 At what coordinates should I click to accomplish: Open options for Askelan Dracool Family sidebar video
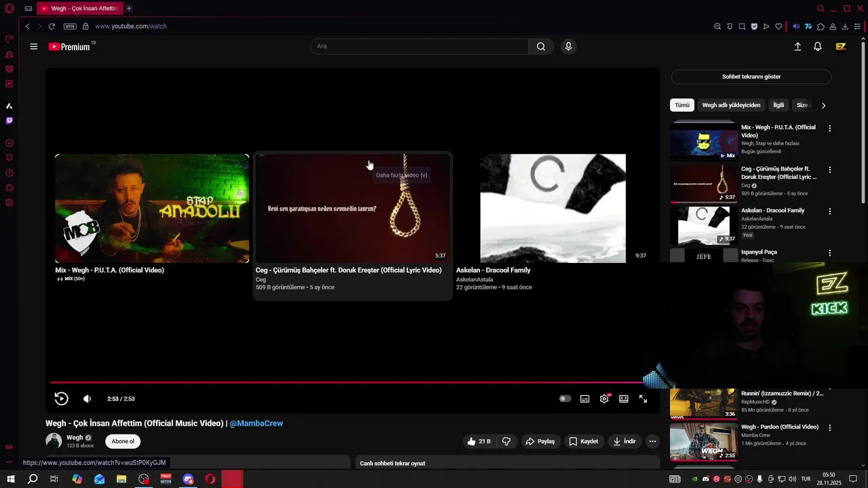829,211
